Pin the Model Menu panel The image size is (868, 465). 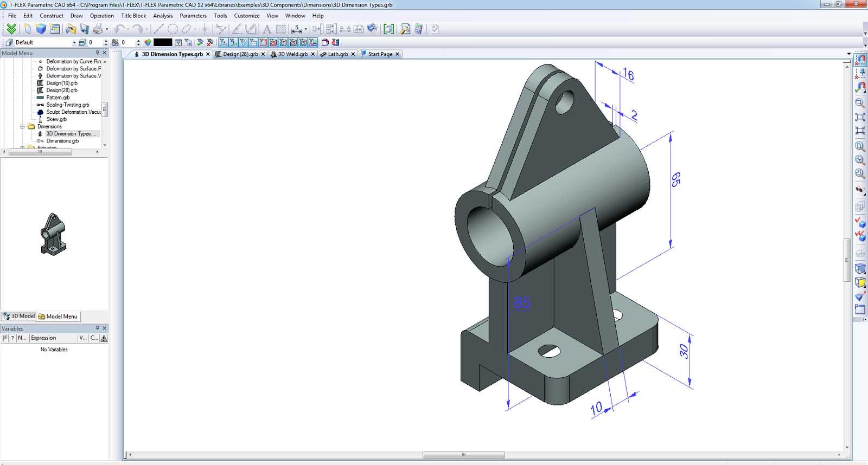coord(98,53)
